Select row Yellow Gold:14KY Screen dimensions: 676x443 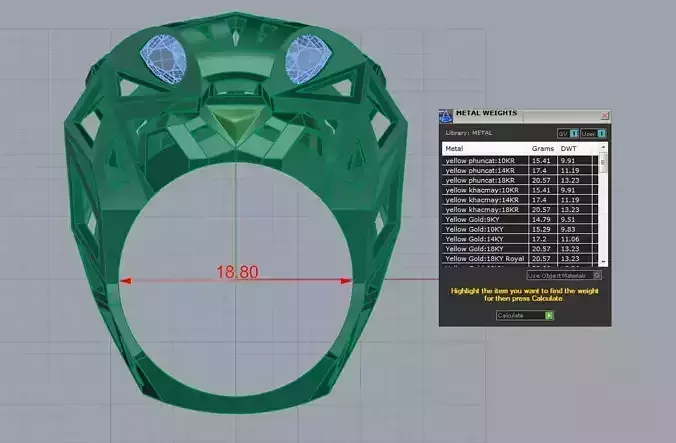(520, 239)
